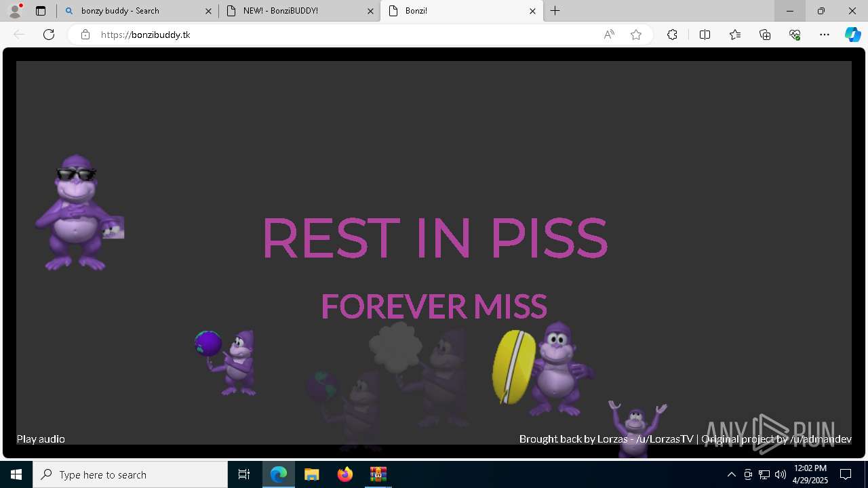This screenshot has height=488, width=868.
Task: Open the tab actions menu icon
Action: [41, 11]
